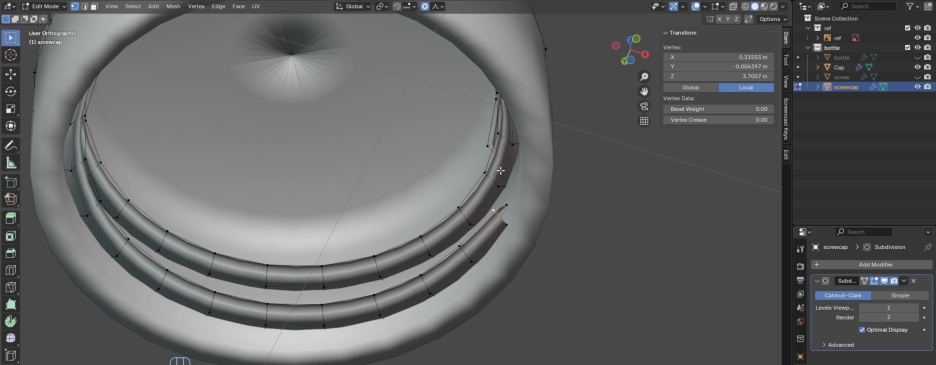
Task: Activate the Extrude Region tool
Action: pyautogui.click(x=10, y=219)
